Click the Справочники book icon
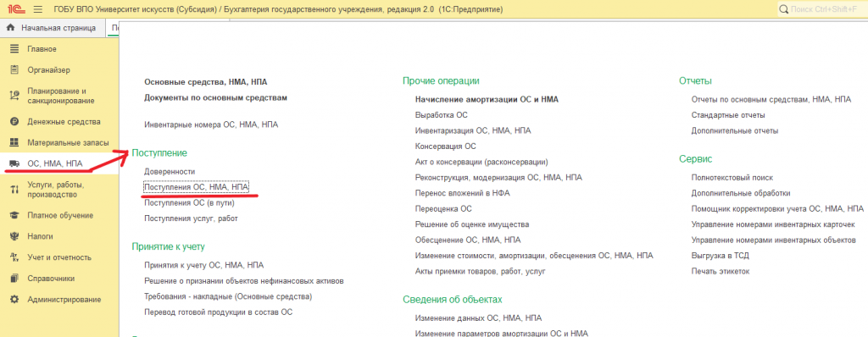The width and height of the screenshot is (868, 337). tap(15, 279)
